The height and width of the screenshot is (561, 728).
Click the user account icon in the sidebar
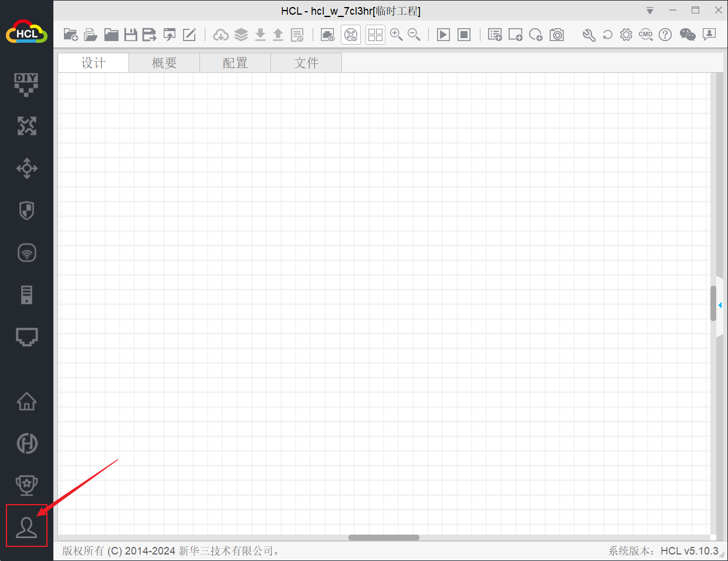26,526
